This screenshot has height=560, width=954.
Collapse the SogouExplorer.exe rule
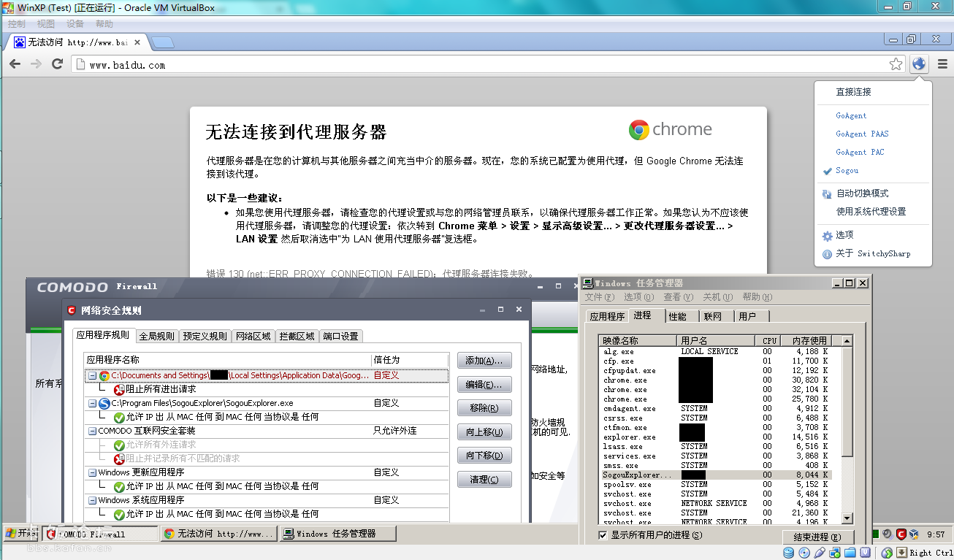(x=92, y=403)
